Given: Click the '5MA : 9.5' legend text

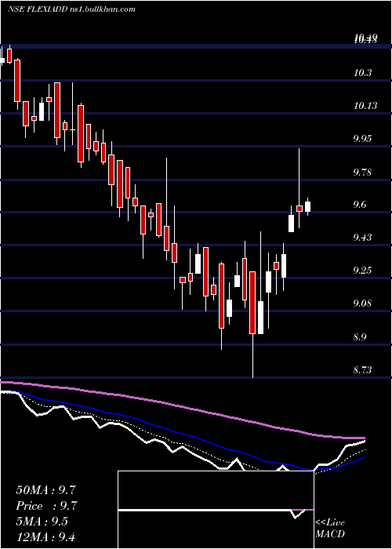Looking at the screenshot, I should 42,522.
